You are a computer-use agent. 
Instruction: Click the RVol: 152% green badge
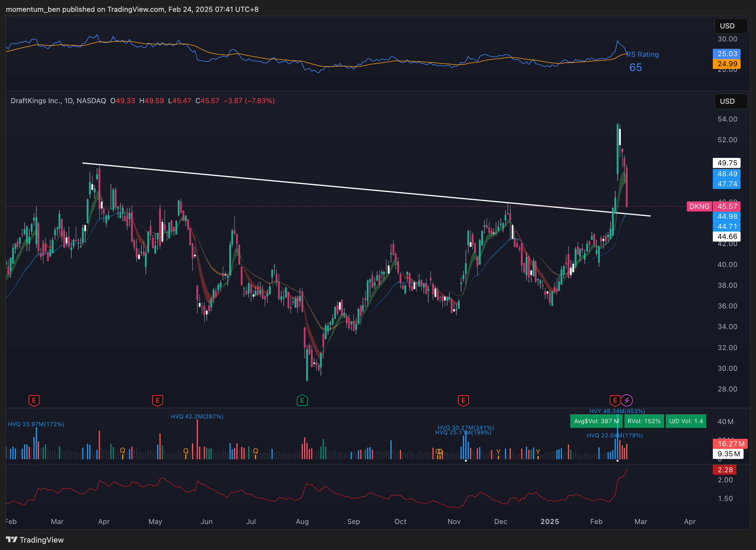644,421
